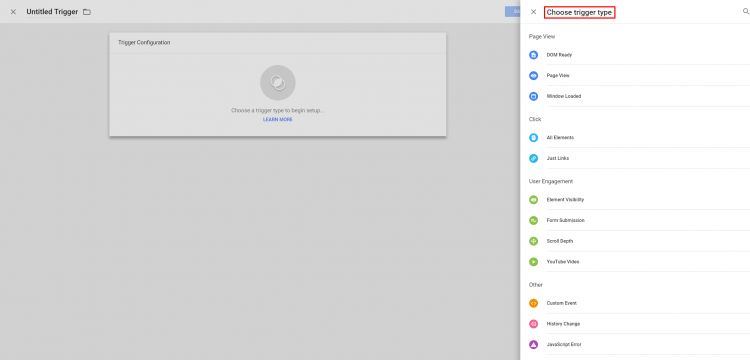
Task: Click the trigger type placeholder circle
Action: 277,83
